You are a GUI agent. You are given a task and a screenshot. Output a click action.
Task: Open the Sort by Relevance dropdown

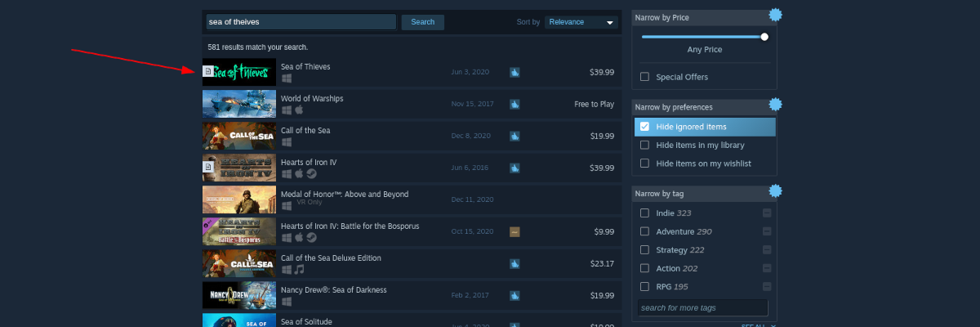(581, 22)
